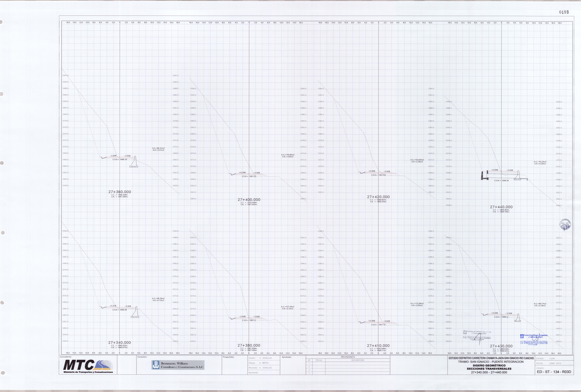The width and height of the screenshot is (581, 392).
Task: Click subgrade elevation C.S.R.= 1066.70
Action: pos(120,159)
